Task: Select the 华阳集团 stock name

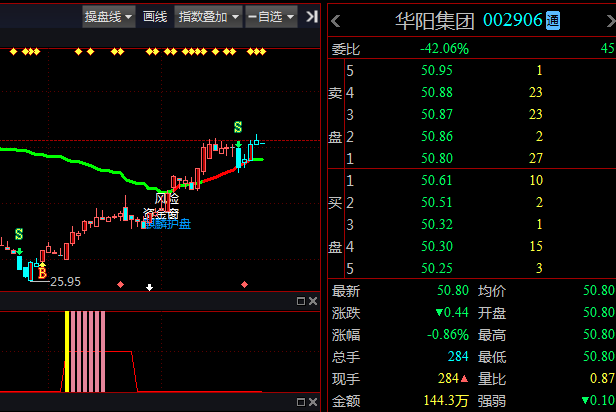Action: tap(434, 21)
